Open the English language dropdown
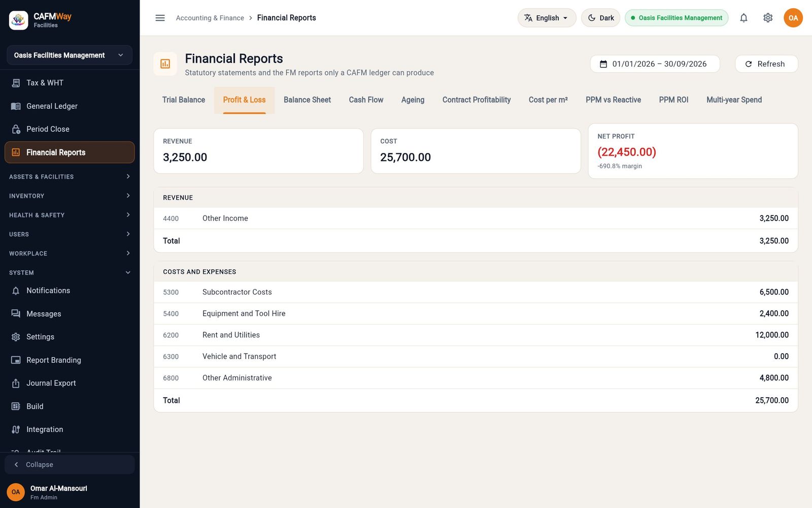Screen dimensions: 812x508 pos(547,18)
